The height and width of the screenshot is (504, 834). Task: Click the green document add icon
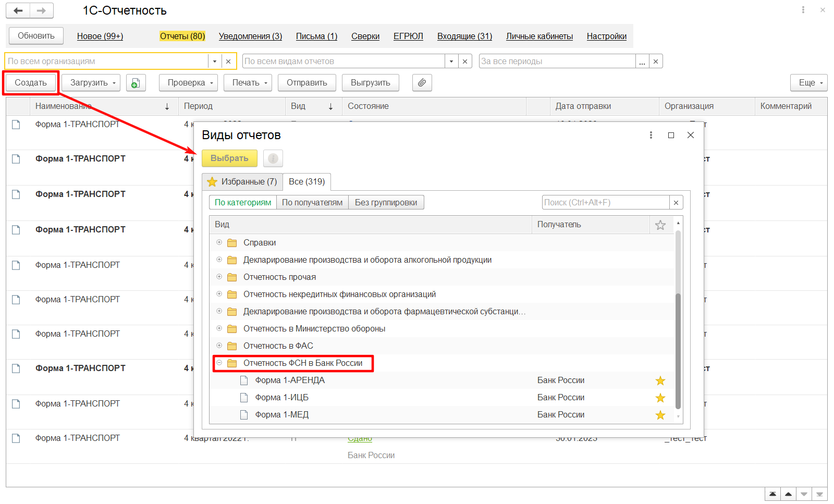point(136,83)
